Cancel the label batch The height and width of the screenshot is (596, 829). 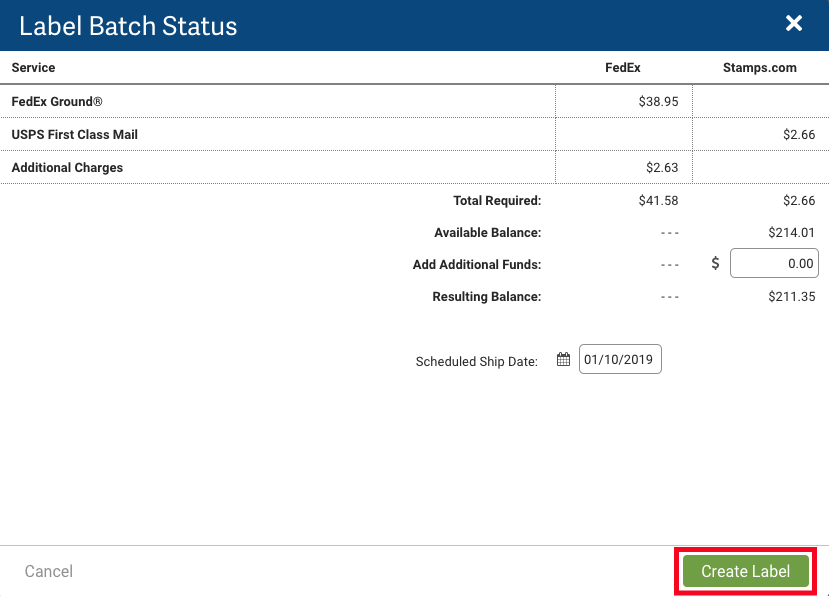[49, 571]
